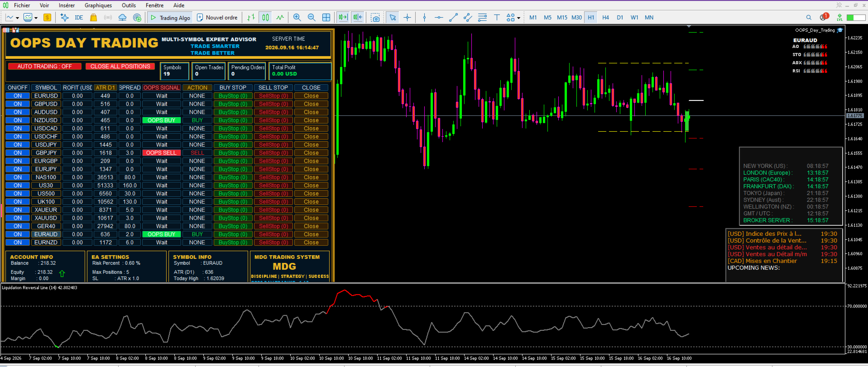Select the crosshair cursor tool
Image resolution: width=868 pixels, height=367 pixels.
point(408,18)
